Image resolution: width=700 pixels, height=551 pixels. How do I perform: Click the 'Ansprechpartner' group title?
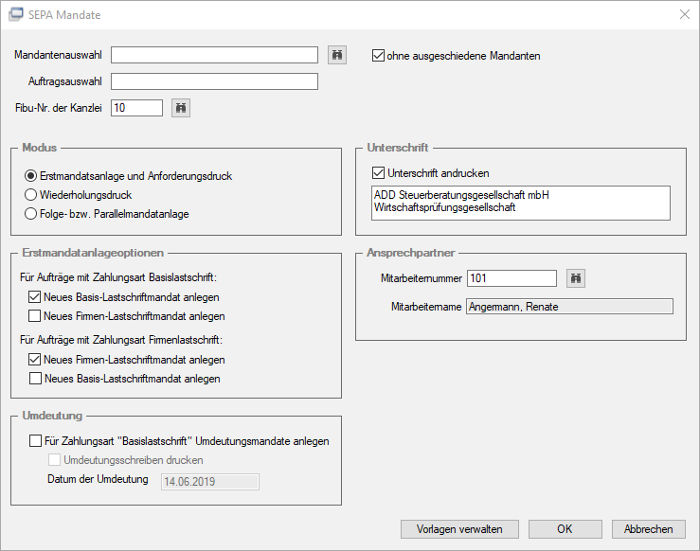pos(411,253)
